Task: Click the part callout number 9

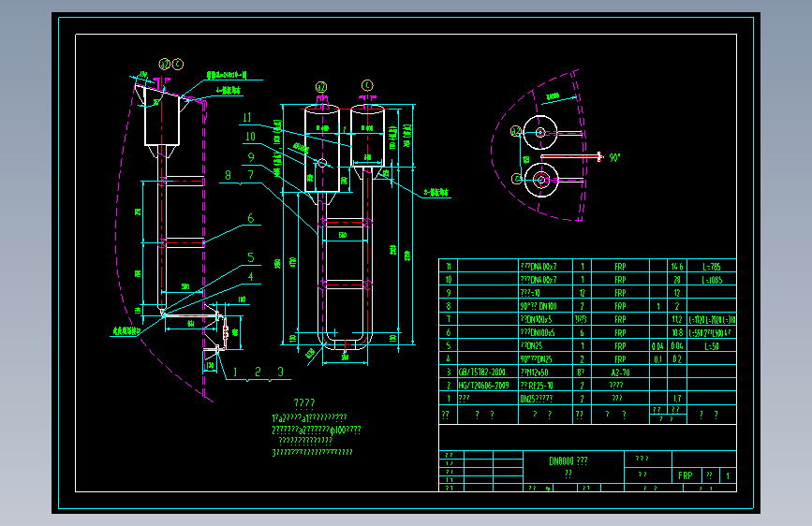Action: (251, 157)
